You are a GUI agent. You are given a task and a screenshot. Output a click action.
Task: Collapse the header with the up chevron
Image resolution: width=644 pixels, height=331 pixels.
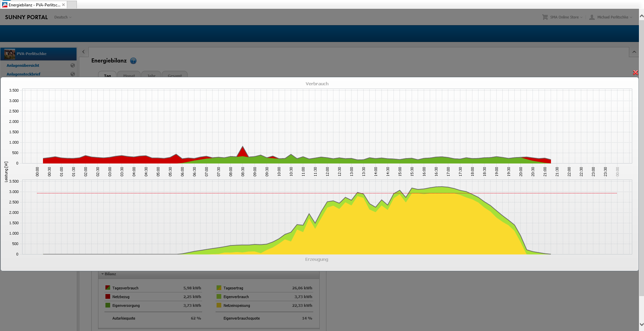[x=634, y=52]
